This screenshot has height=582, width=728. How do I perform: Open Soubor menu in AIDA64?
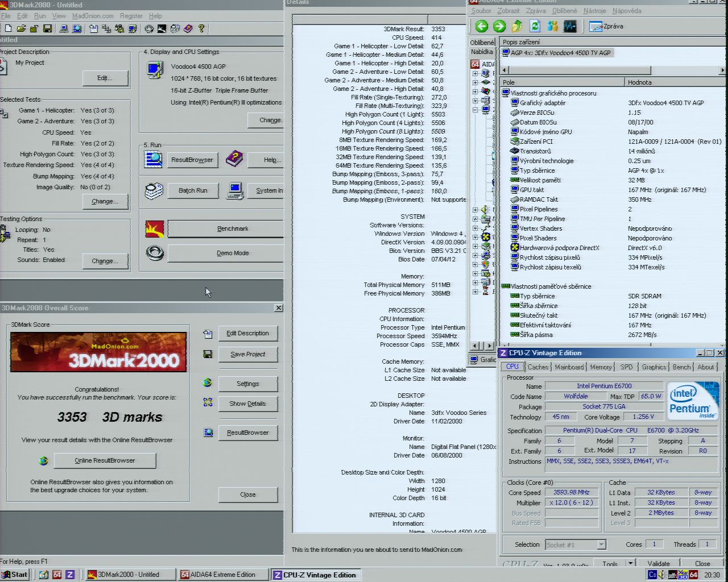point(481,11)
